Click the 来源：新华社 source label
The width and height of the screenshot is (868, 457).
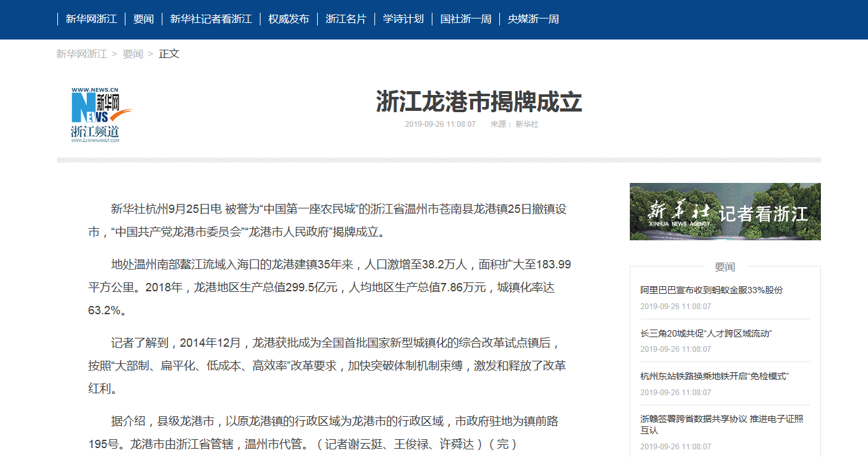pyautogui.click(x=514, y=124)
